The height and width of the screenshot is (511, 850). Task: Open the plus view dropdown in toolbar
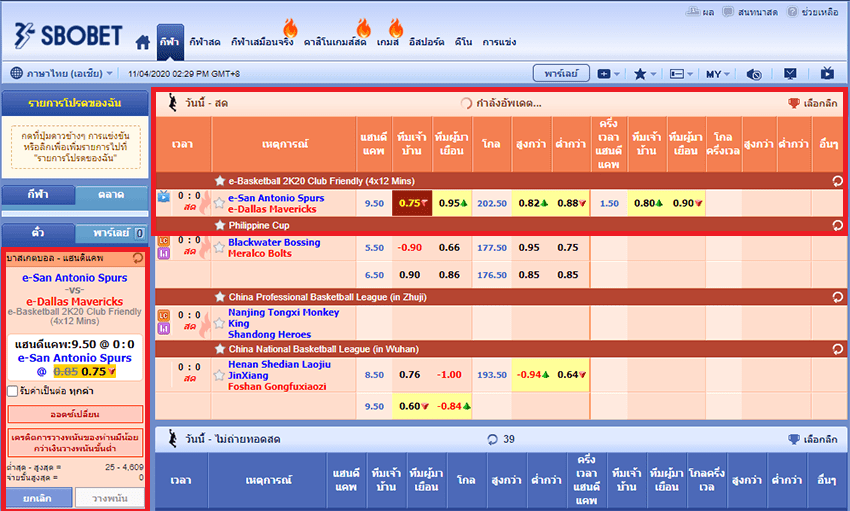click(608, 74)
